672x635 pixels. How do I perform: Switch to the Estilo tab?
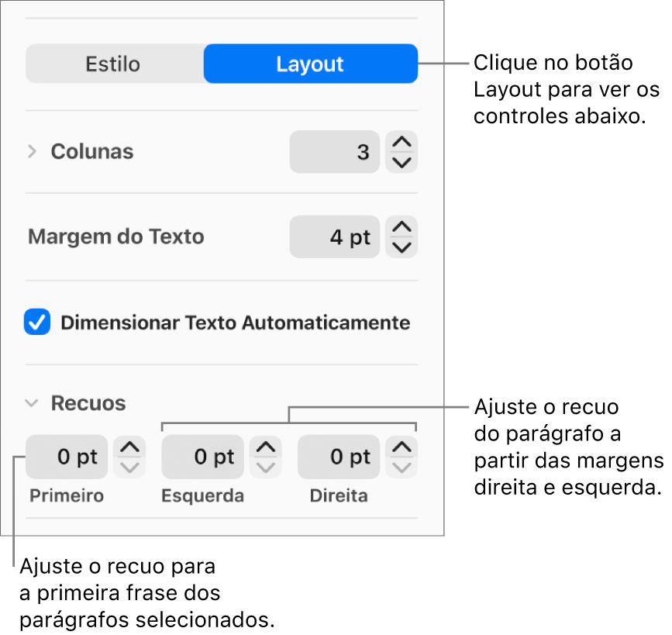click(x=115, y=64)
